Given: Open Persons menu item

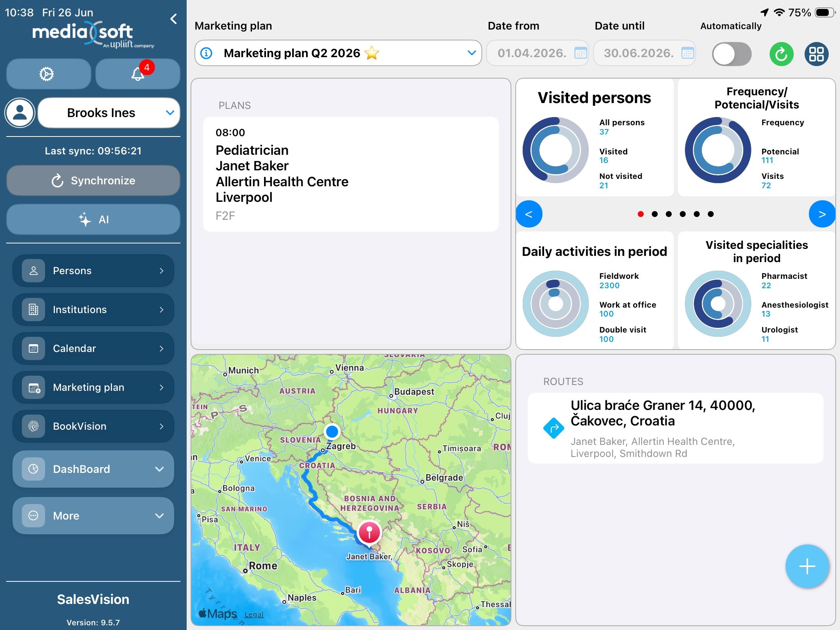Looking at the screenshot, I should (x=93, y=271).
